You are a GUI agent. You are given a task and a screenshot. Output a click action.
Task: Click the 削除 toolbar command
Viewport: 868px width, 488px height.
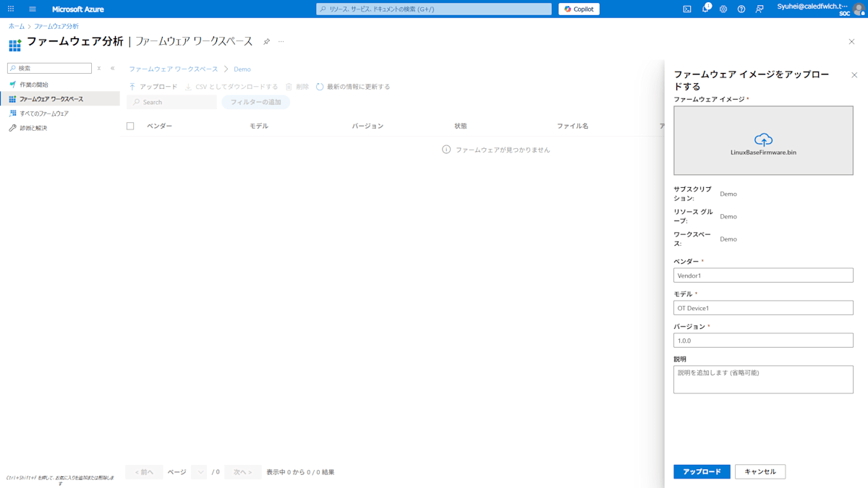(297, 87)
